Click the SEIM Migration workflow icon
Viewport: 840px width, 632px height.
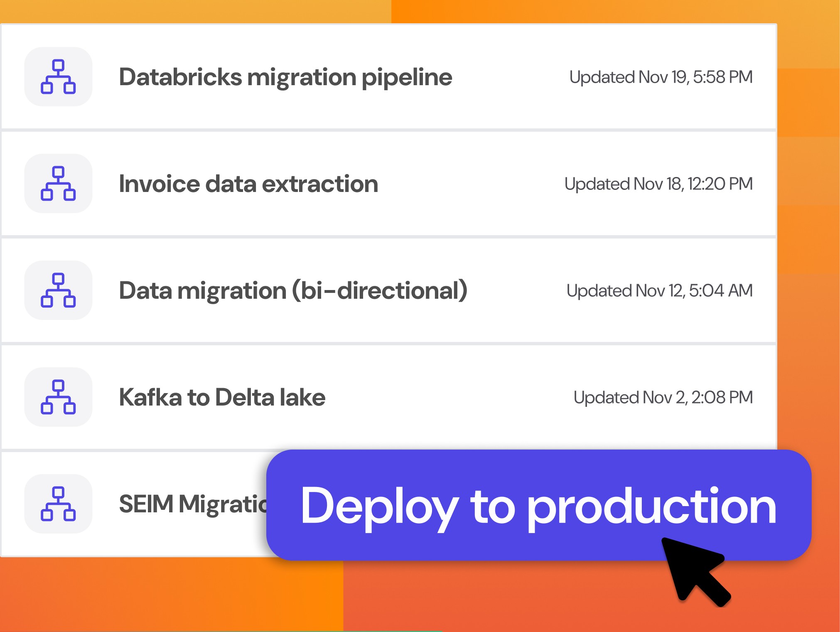pos(58,504)
